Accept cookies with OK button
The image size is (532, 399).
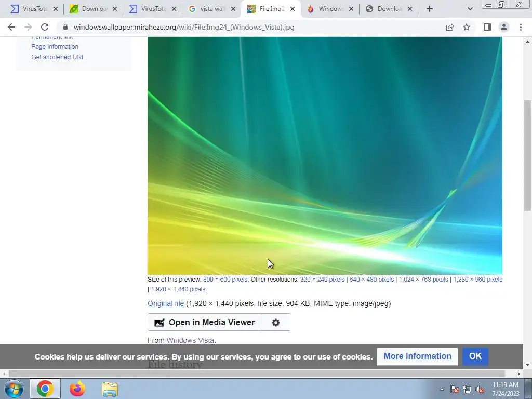tap(475, 356)
